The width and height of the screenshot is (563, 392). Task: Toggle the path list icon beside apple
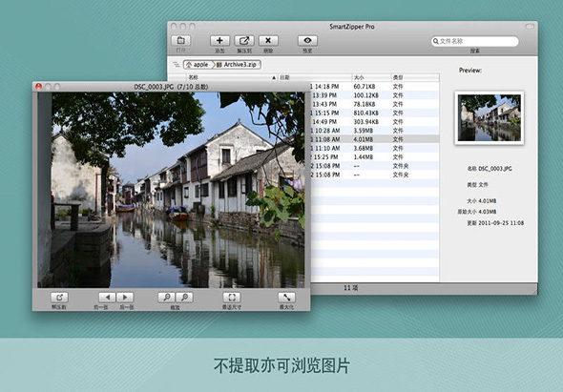[x=176, y=65]
